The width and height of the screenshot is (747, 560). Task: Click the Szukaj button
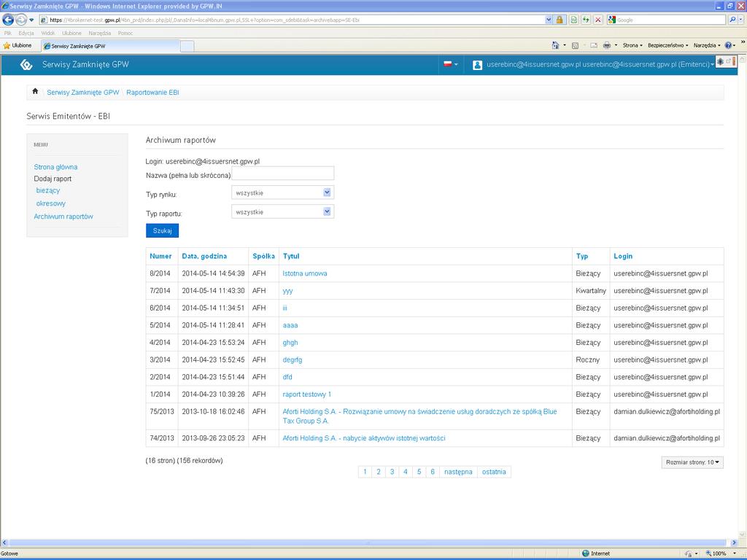click(163, 230)
